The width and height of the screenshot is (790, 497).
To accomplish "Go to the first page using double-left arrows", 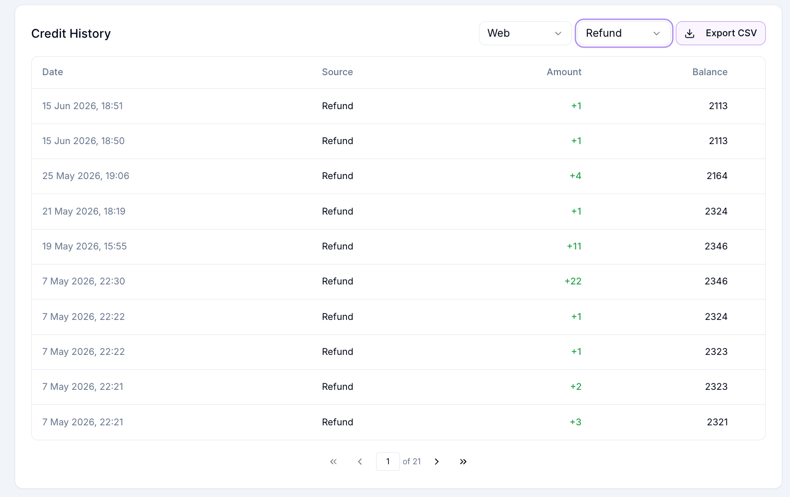I will pos(333,461).
